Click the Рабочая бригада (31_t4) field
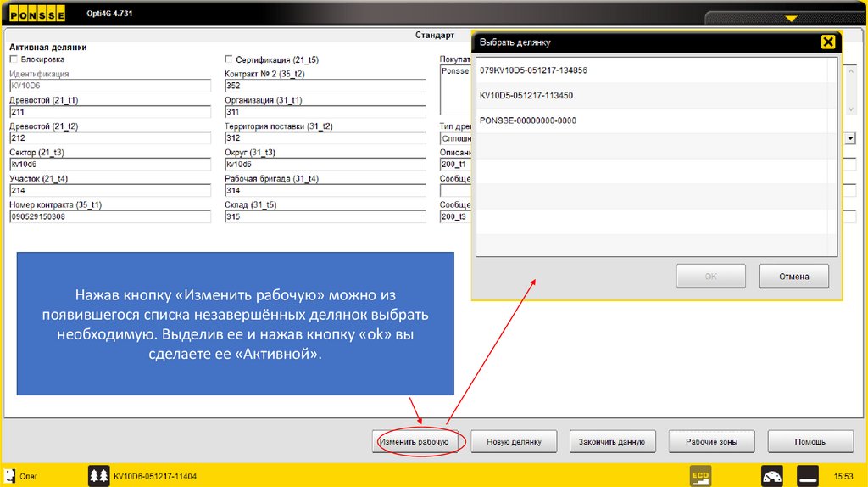 pyautogui.click(x=325, y=190)
